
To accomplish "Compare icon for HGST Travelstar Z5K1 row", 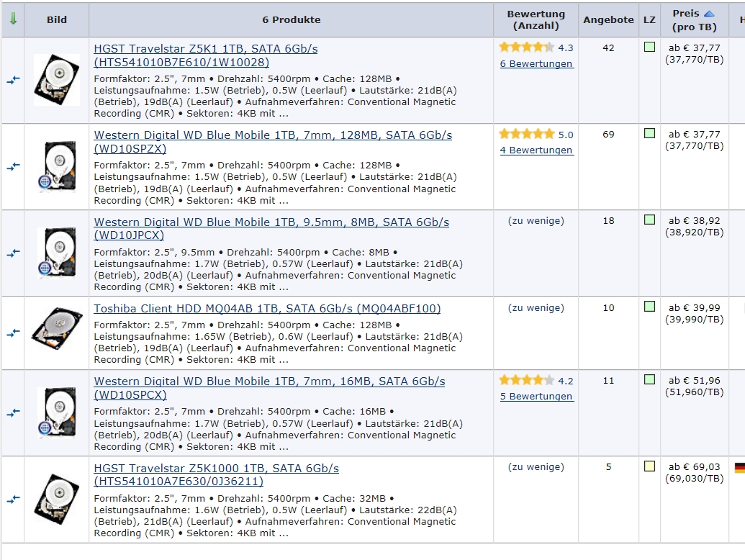I will coord(13,81).
